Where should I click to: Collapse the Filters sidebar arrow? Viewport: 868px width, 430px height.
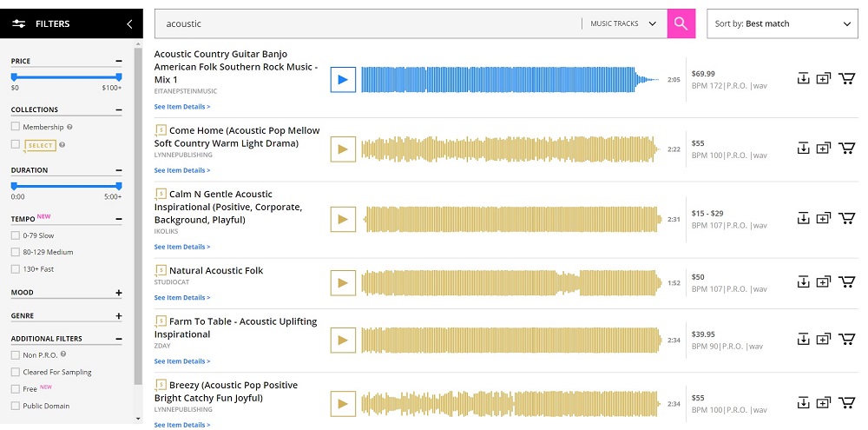(129, 24)
